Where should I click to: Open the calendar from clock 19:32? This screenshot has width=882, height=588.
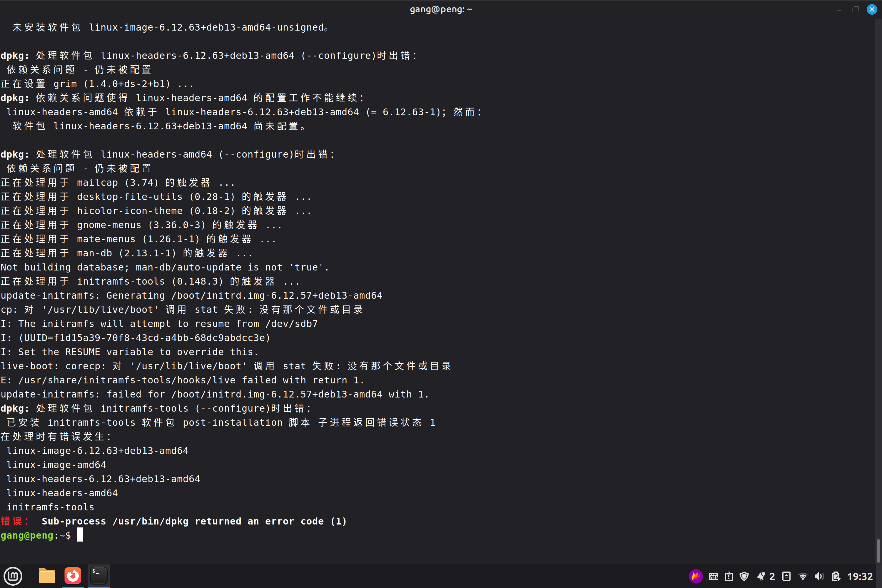click(860, 576)
